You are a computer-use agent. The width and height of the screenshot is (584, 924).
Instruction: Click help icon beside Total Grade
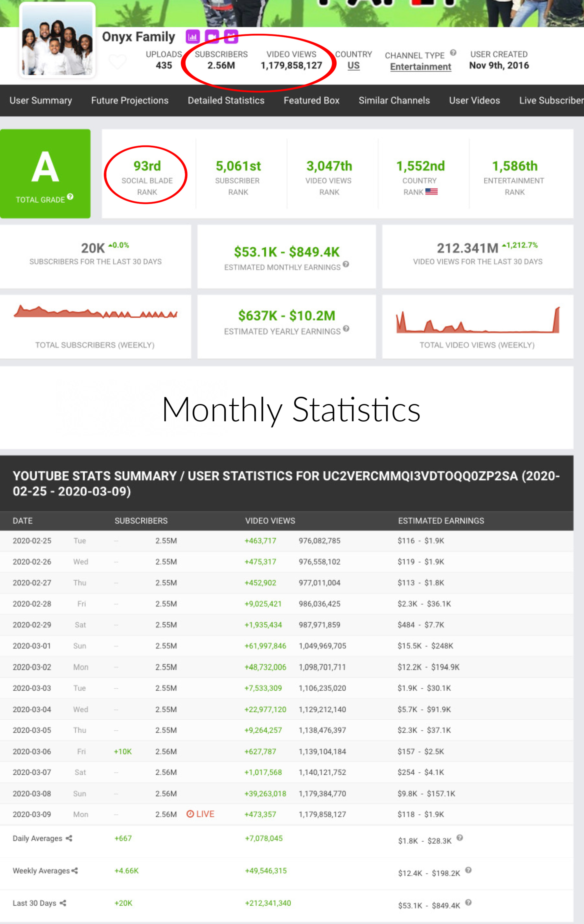[x=70, y=197]
